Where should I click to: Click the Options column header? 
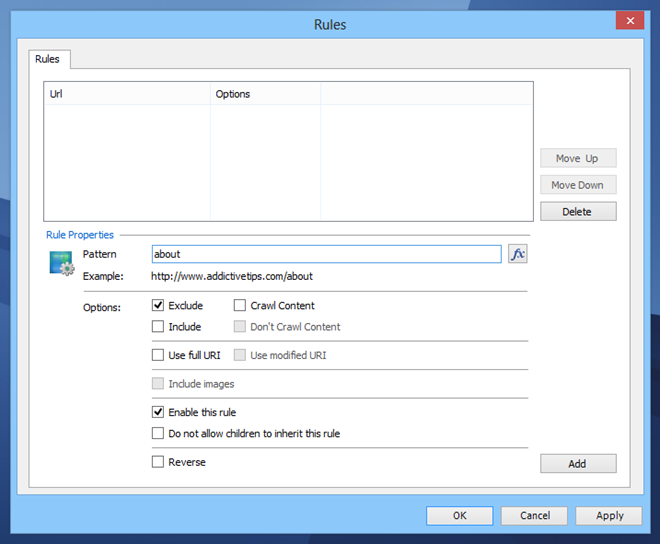265,94
